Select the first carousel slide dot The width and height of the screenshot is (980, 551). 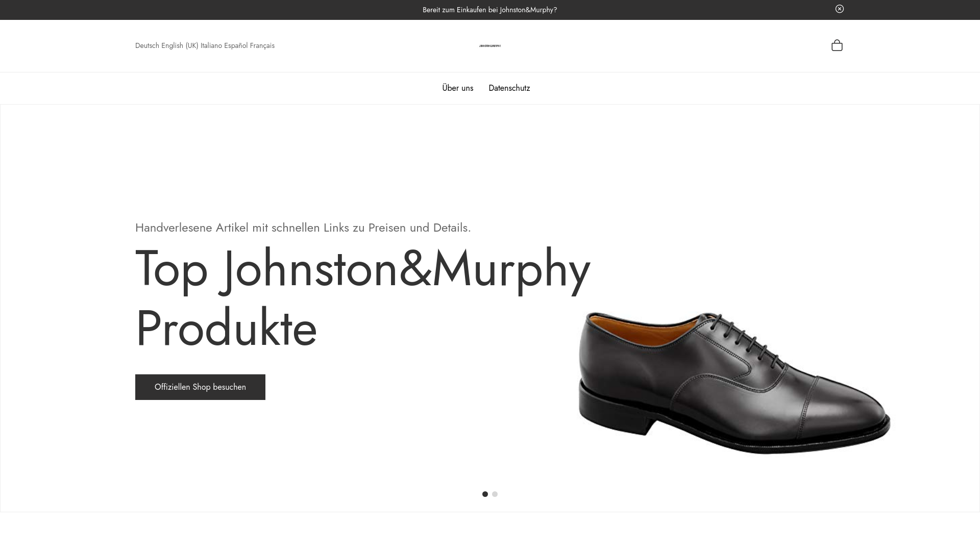[485, 494]
